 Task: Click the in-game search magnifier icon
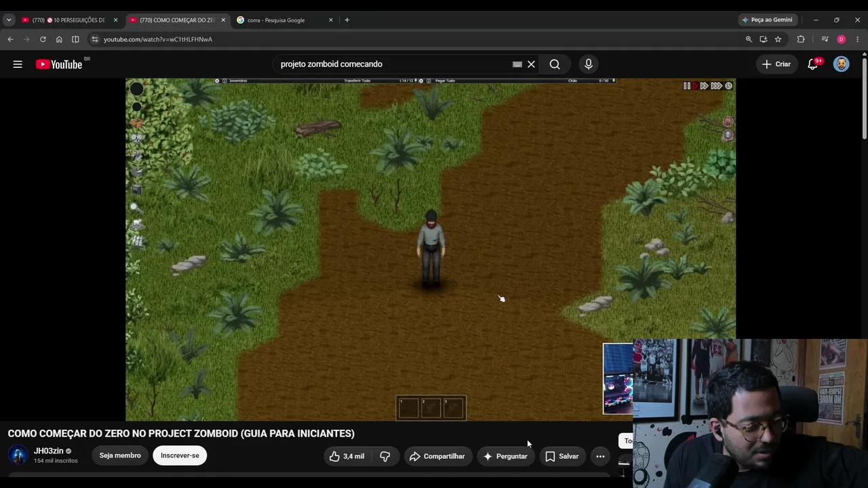(136, 207)
